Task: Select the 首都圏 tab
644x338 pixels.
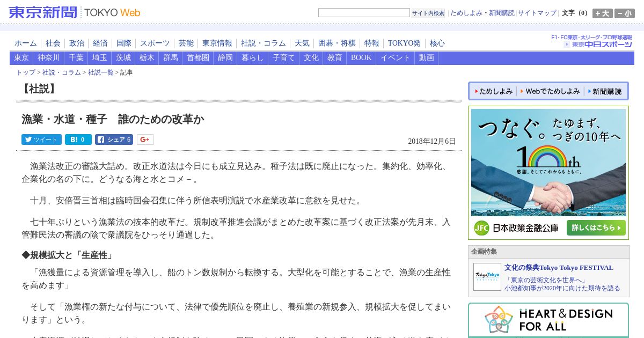Action: (198, 58)
